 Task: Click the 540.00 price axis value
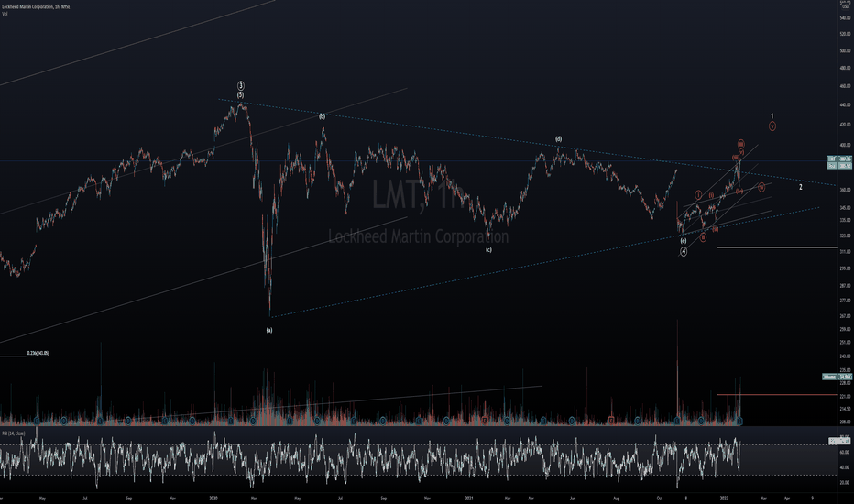click(x=845, y=18)
